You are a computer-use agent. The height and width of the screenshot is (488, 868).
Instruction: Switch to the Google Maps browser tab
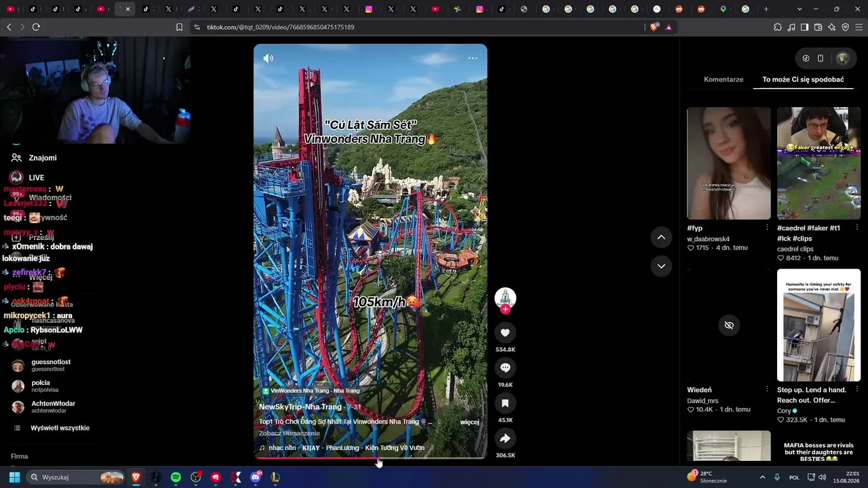[x=724, y=9]
